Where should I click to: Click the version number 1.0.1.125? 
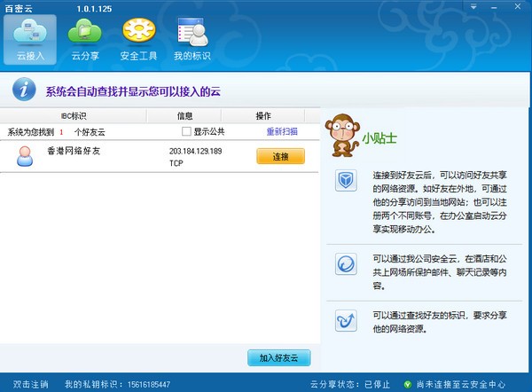[94, 9]
